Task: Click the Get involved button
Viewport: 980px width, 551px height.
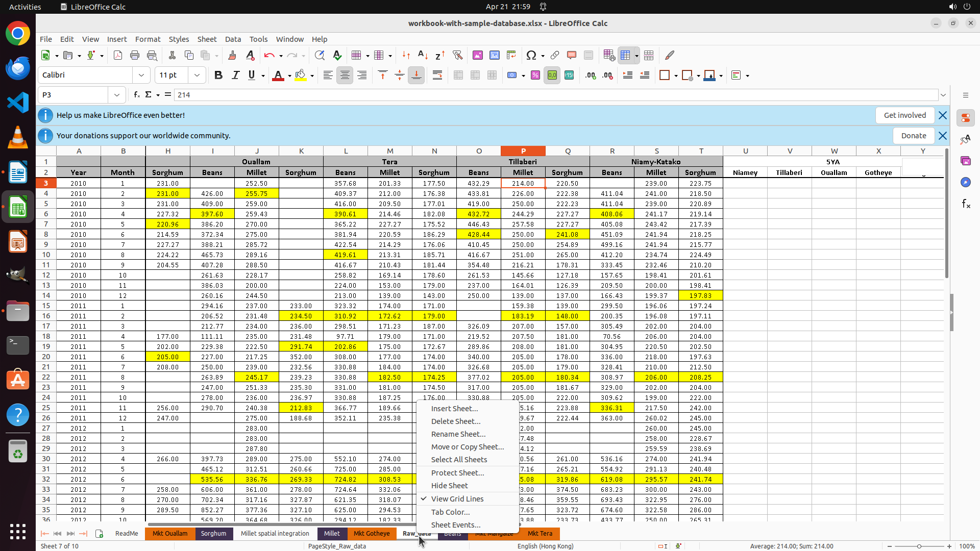Action: point(904,115)
